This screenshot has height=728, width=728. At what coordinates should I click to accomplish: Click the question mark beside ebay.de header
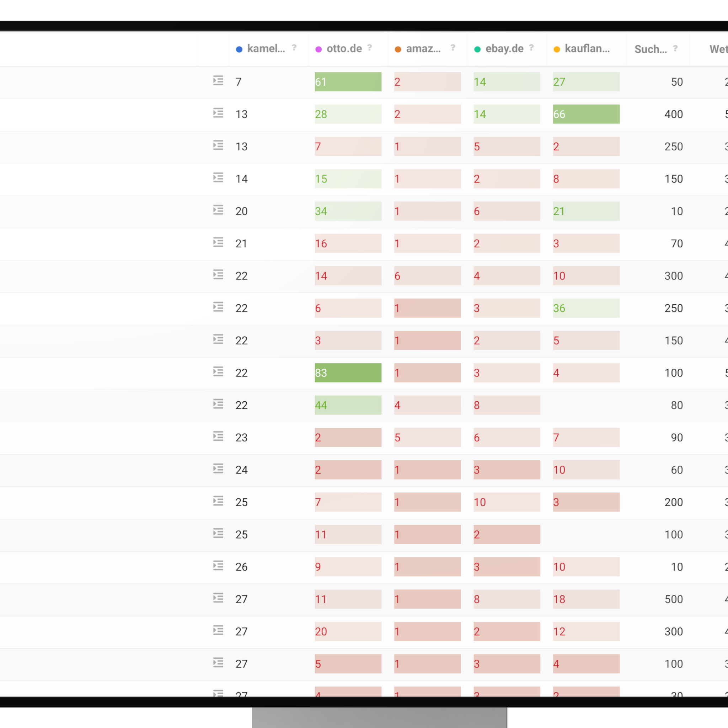click(531, 48)
